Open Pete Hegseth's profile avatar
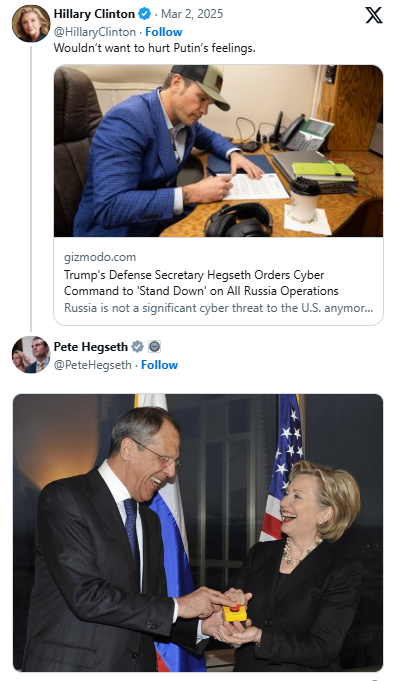 click(31, 355)
